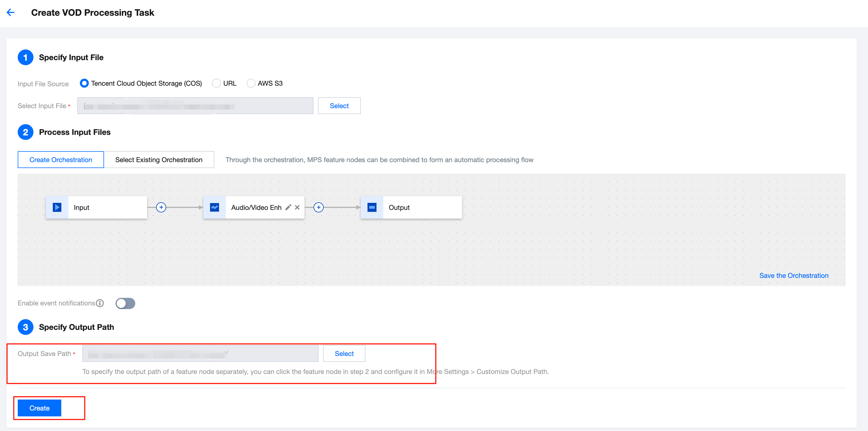
Task: Click Select button for input file
Action: point(339,106)
